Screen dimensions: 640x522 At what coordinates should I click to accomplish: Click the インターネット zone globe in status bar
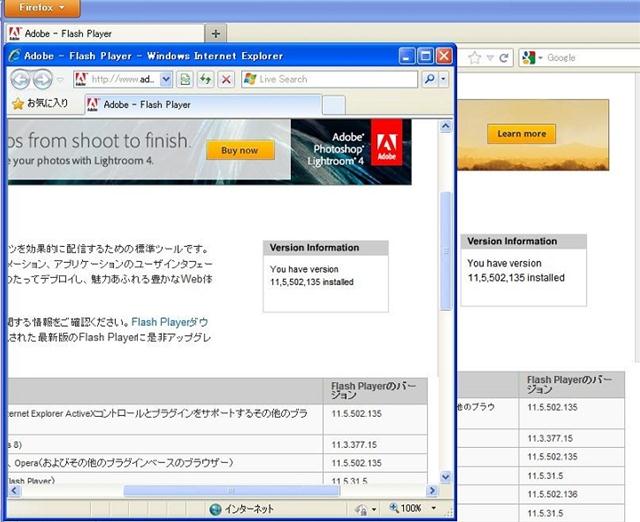point(215,509)
